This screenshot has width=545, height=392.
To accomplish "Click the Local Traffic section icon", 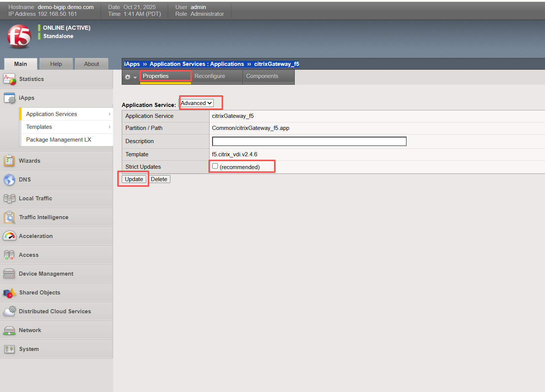I will pyautogui.click(x=9, y=198).
